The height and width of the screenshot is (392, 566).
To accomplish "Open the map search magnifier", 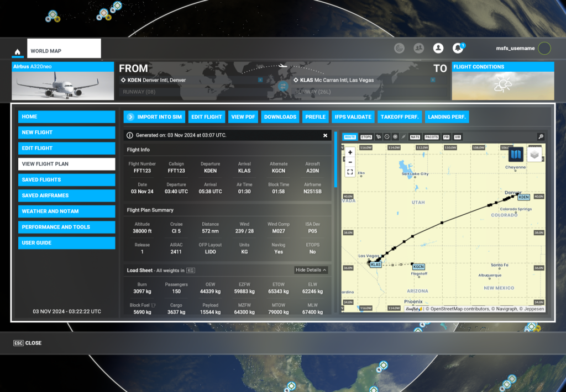I will tap(540, 136).
